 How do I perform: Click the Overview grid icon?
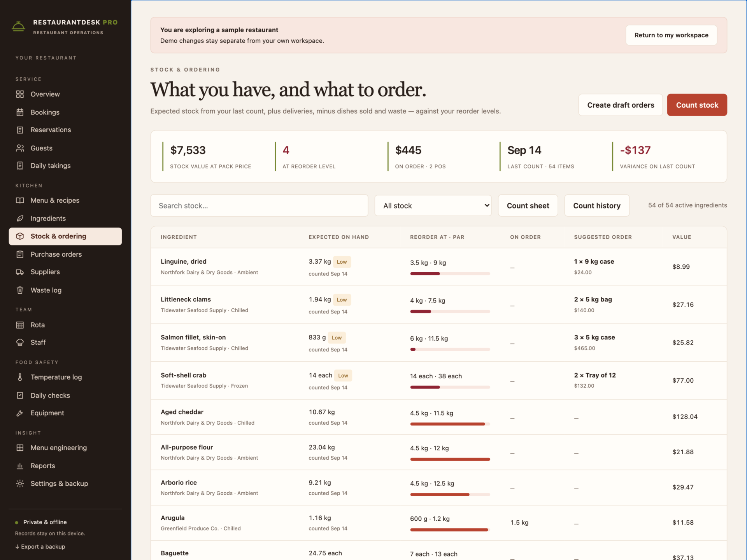pos(20,94)
